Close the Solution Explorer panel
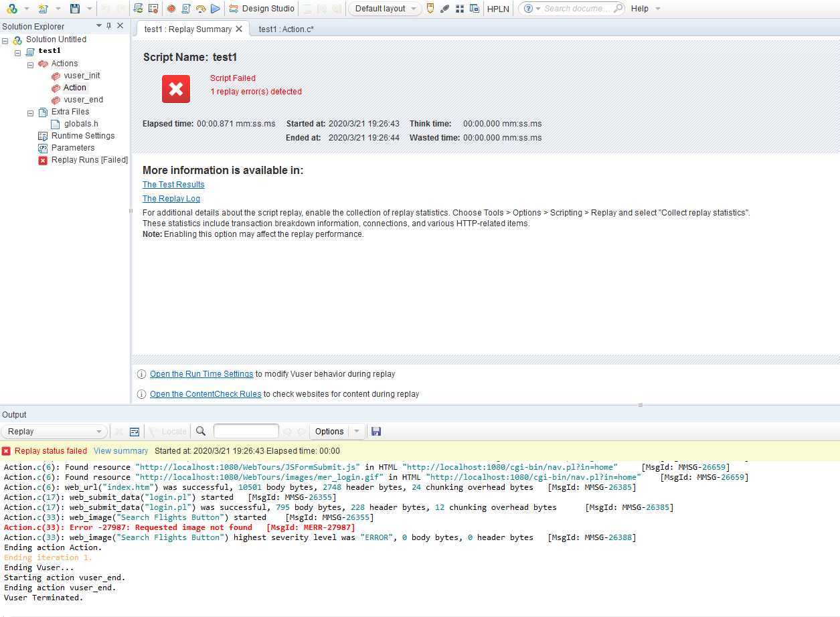 120,25
